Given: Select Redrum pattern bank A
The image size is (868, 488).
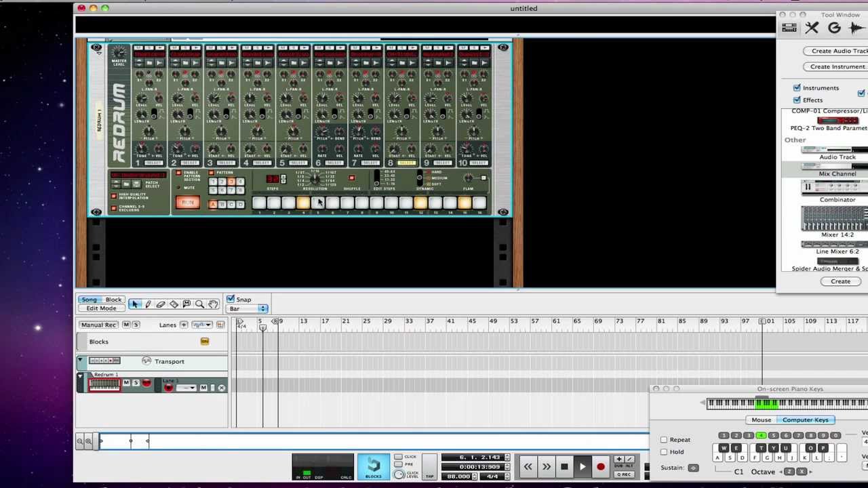Looking at the screenshot, I should pyautogui.click(x=213, y=205).
